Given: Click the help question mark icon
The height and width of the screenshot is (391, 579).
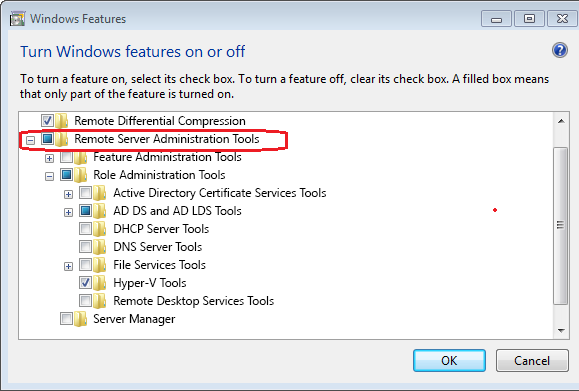Looking at the screenshot, I should 560,50.
